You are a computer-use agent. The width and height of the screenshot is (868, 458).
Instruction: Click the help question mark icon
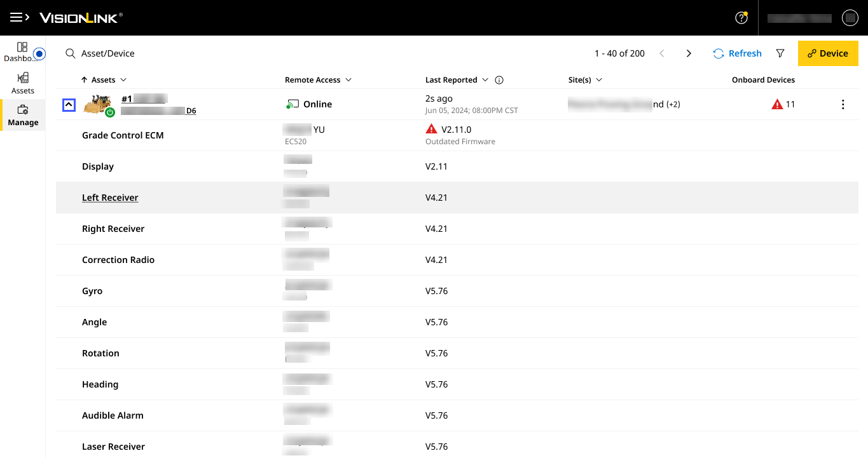point(741,18)
